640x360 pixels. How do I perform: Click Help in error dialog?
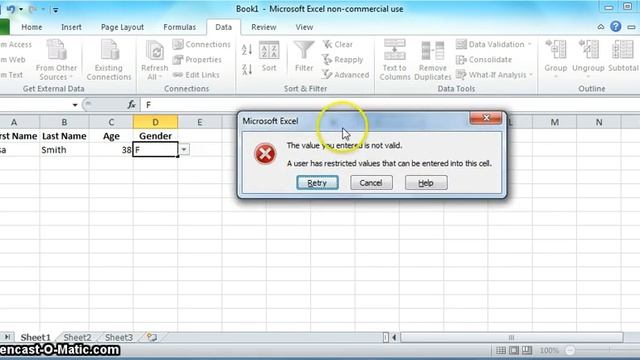[x=426, y=183]
